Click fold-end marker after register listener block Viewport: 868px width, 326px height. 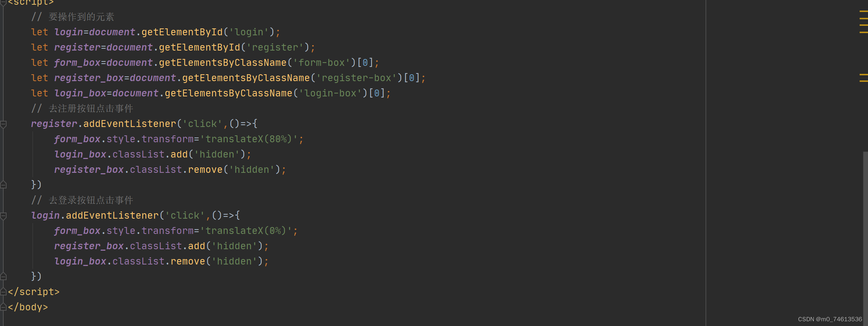point(3,185)
